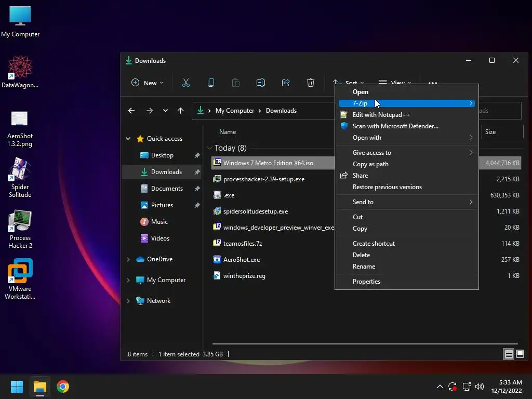Open the Open with submenu

pos(406,138)
